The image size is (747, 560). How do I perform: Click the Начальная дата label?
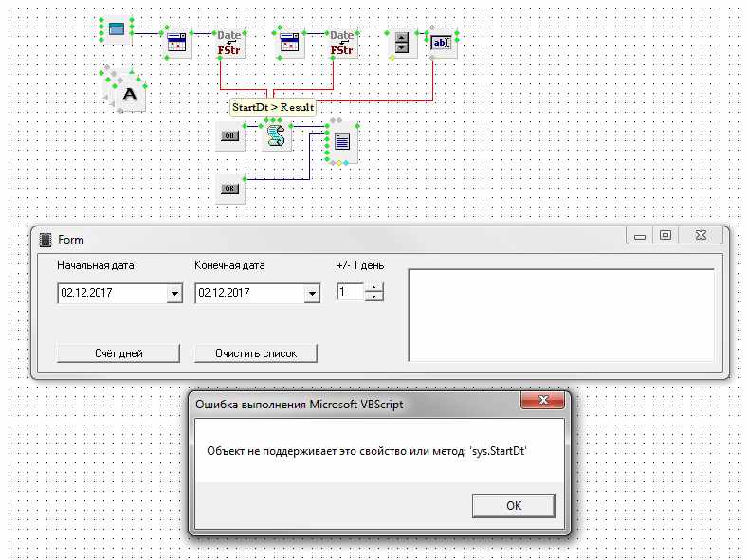tap(96, 265)
